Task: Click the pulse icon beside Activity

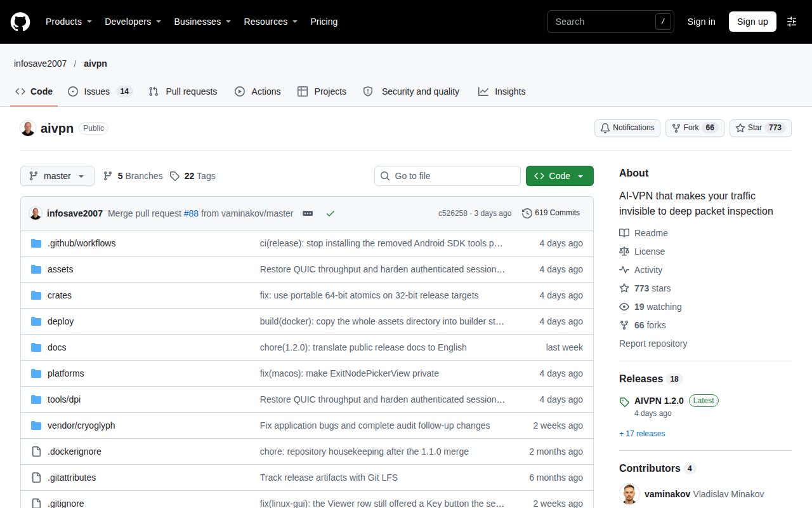Action: (624, 270)
